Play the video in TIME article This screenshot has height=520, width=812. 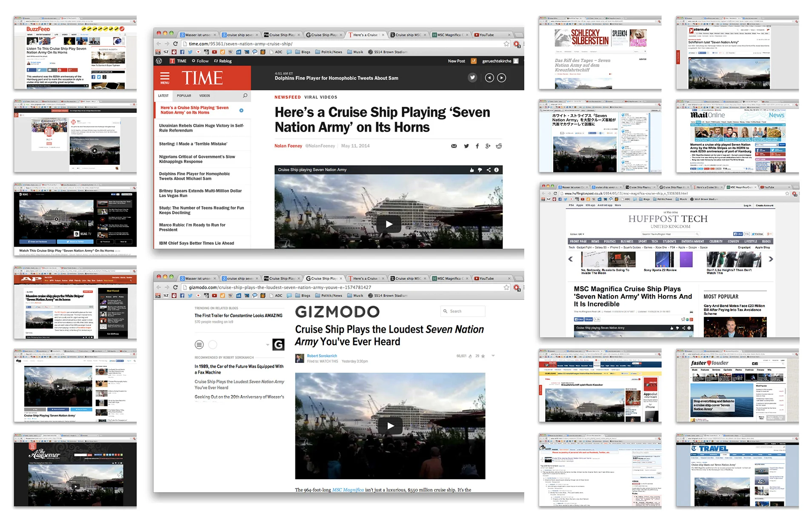pos(389,224)
